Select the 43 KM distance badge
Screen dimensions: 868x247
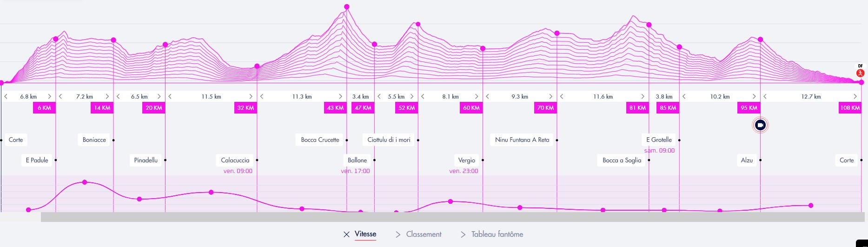coord(335,108)
